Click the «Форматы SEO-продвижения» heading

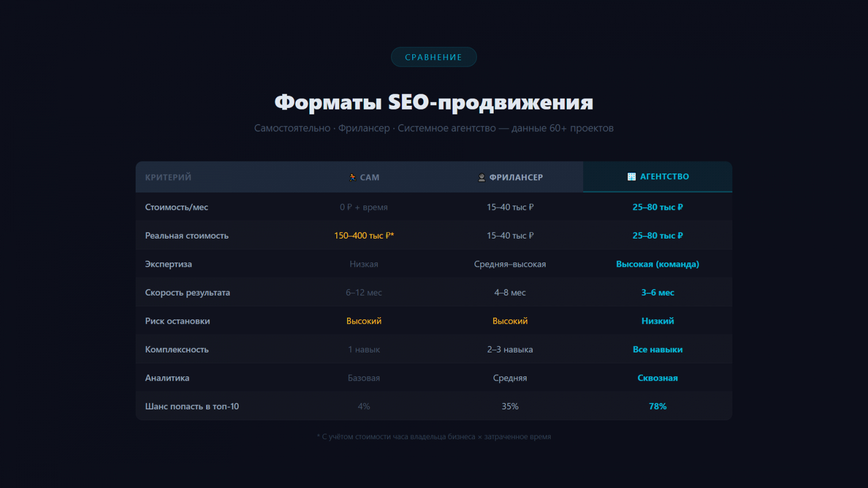click(x=434, y=102)
